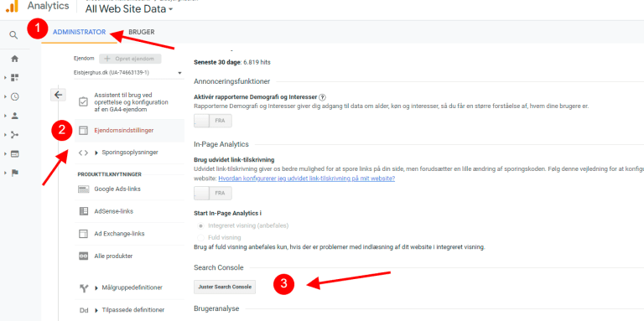This screenshot has width=644, height=321.
Task: Expand Målgruppedefinitioner submenu
Action: point(96,287)
